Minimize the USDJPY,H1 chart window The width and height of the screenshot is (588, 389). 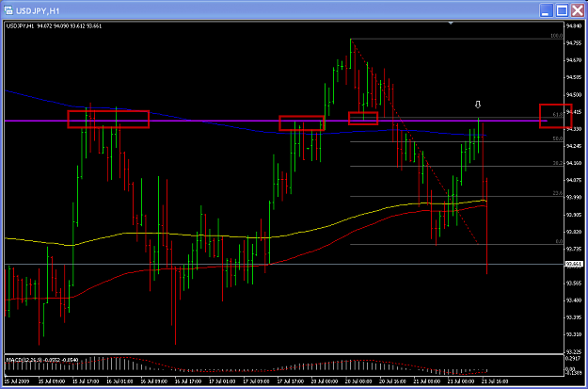(546, 10)
